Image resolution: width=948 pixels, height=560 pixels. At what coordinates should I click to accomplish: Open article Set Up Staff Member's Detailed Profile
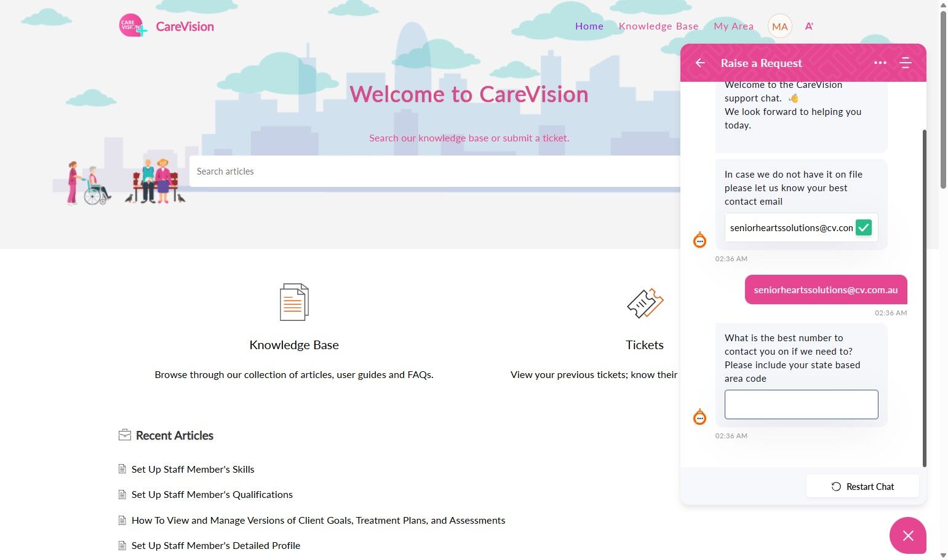coord(216,545)
